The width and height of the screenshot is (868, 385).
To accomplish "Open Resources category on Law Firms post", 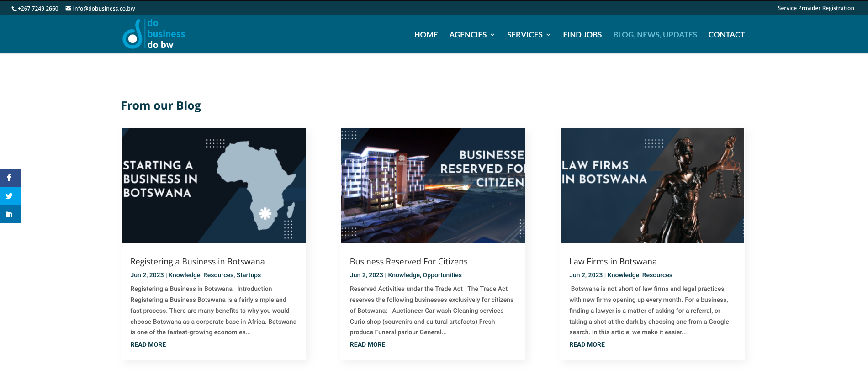I will pyautogui.click(x=657, y=275).
